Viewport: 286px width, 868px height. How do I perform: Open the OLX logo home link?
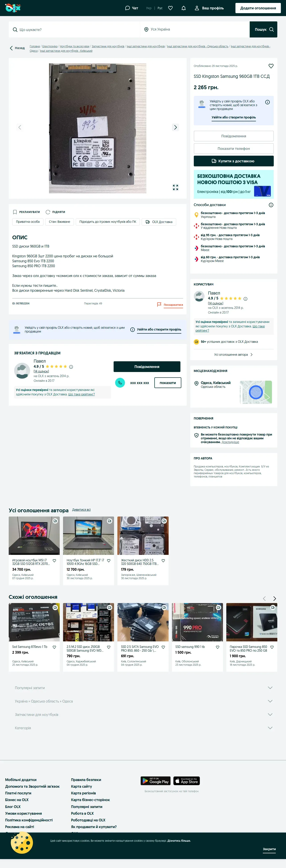(x=13, y=8)
